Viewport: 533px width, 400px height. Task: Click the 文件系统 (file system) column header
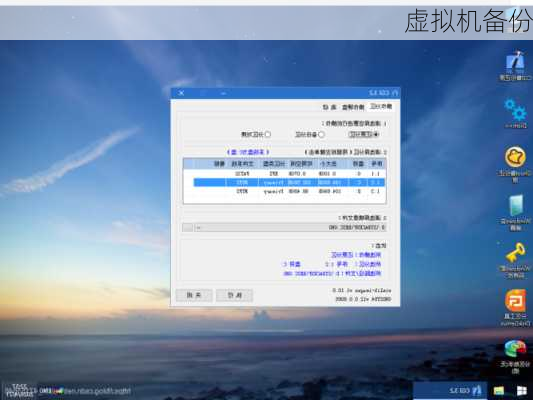(243, 164)
